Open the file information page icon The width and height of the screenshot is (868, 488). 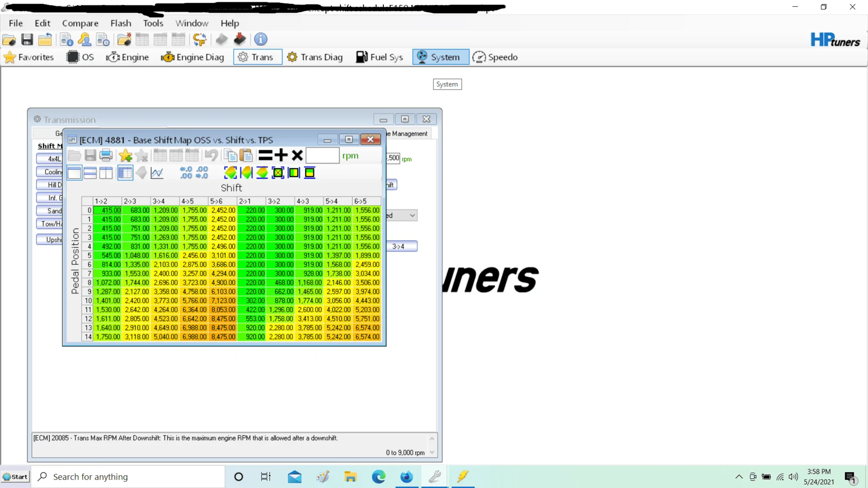coord(67,40)
